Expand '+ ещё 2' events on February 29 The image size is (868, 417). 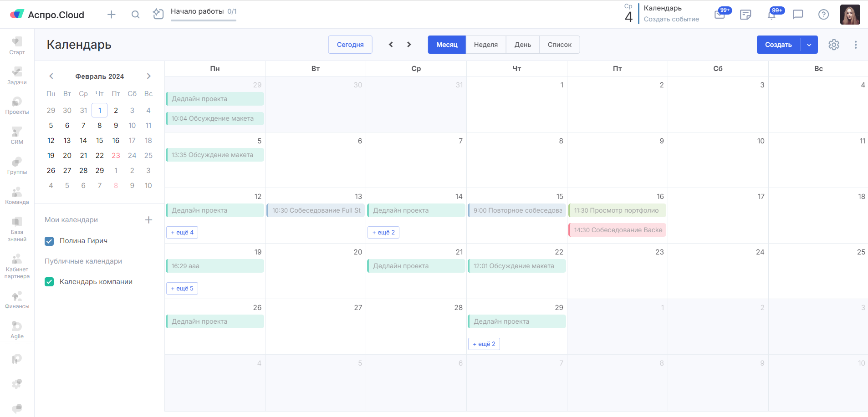pos(484,344)
